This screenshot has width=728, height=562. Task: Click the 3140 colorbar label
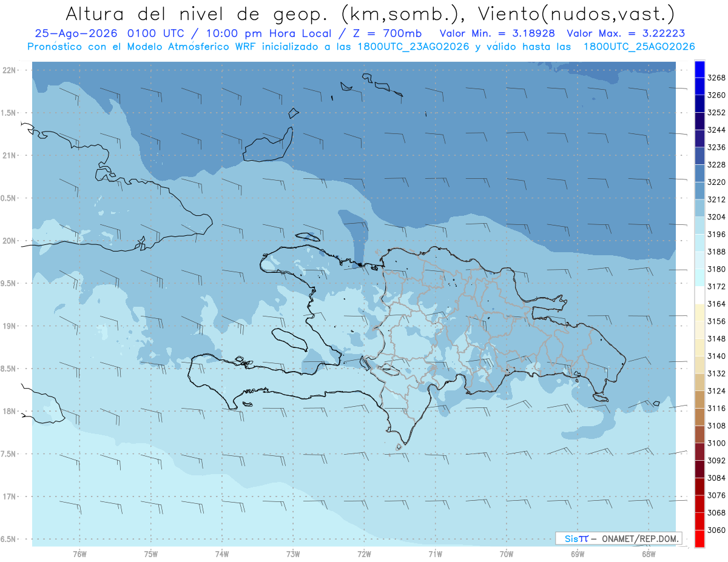[716, 356]
